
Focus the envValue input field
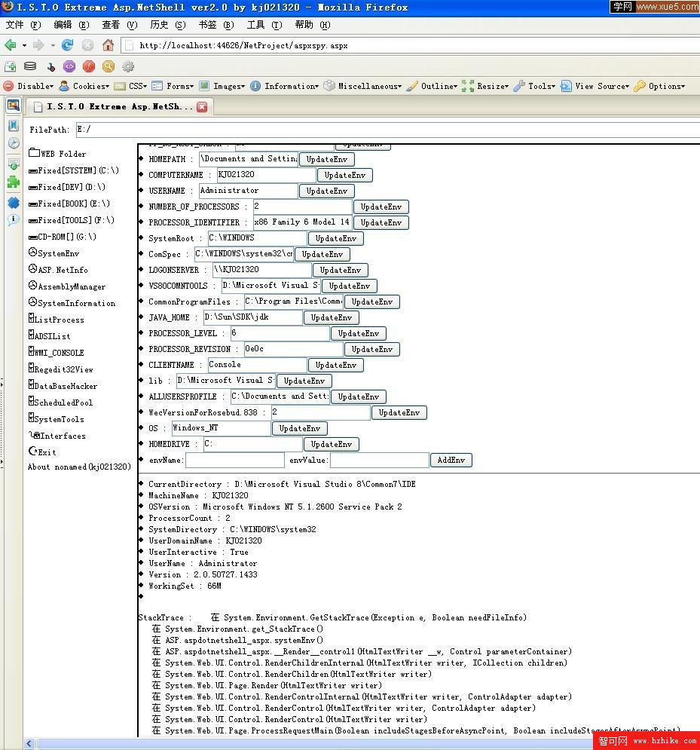coord(380,460)
